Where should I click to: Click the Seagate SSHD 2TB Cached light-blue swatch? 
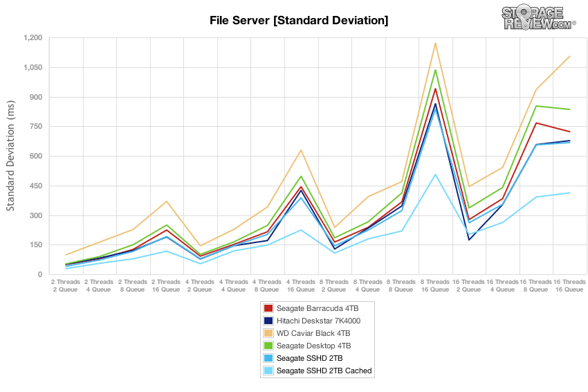coord(268,371)
